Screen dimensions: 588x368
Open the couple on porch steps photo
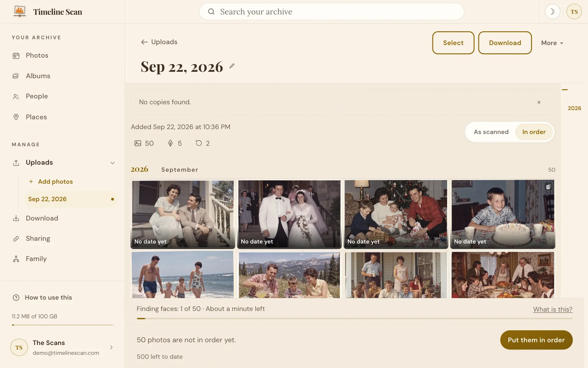(x=183, y=214)
